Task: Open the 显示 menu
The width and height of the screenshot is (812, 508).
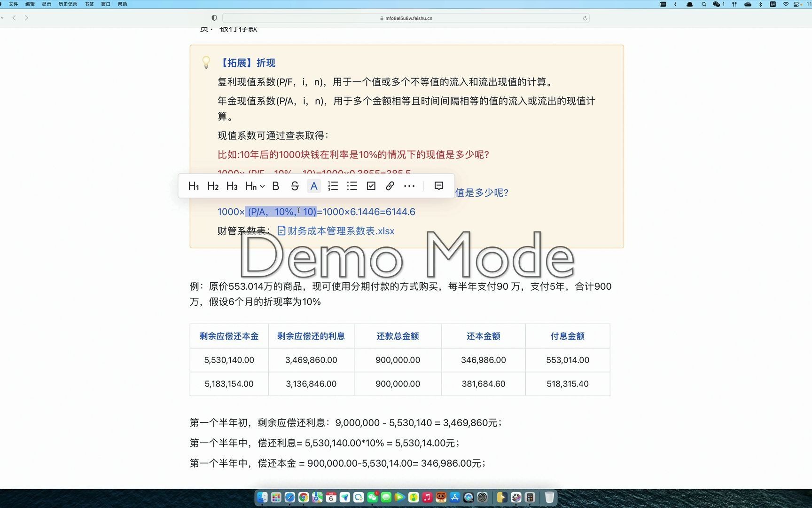Action: (47, 4)
